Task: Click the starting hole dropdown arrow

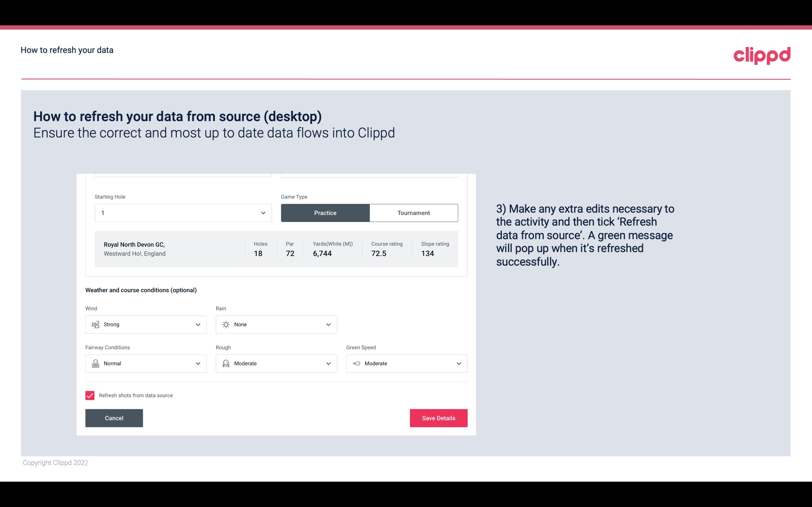Action: (x=263, y=213)
